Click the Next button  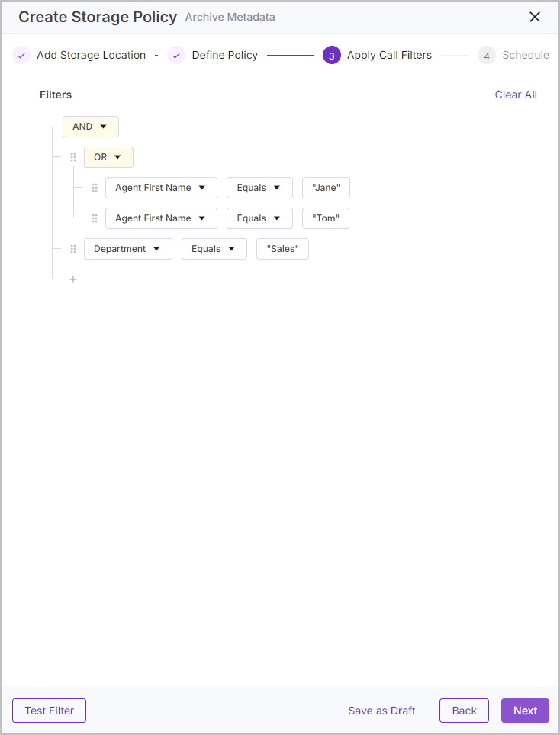pyautogui.click(x=525, y=711)
